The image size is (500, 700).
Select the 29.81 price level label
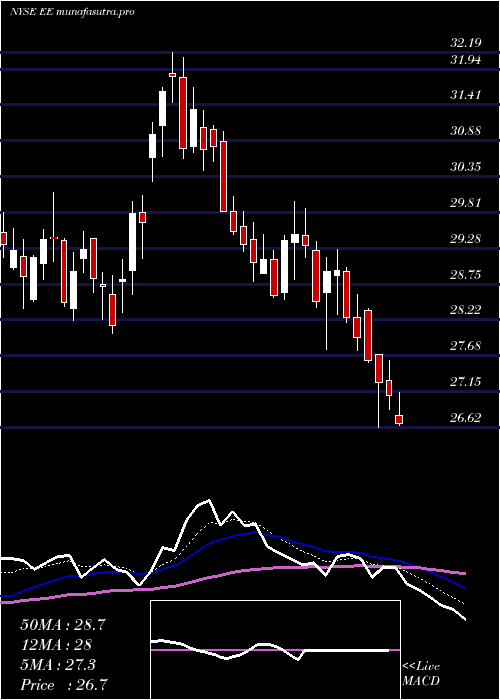pos(466,203)
